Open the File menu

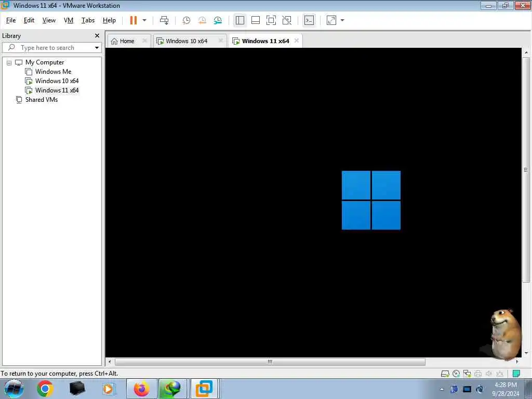coord(11,20)
